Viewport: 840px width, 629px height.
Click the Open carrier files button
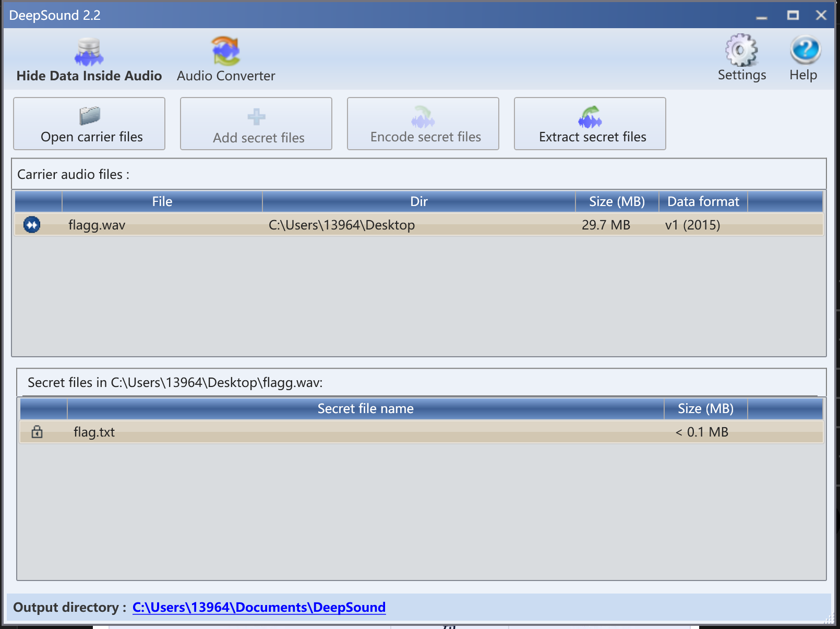click(89, 124)
